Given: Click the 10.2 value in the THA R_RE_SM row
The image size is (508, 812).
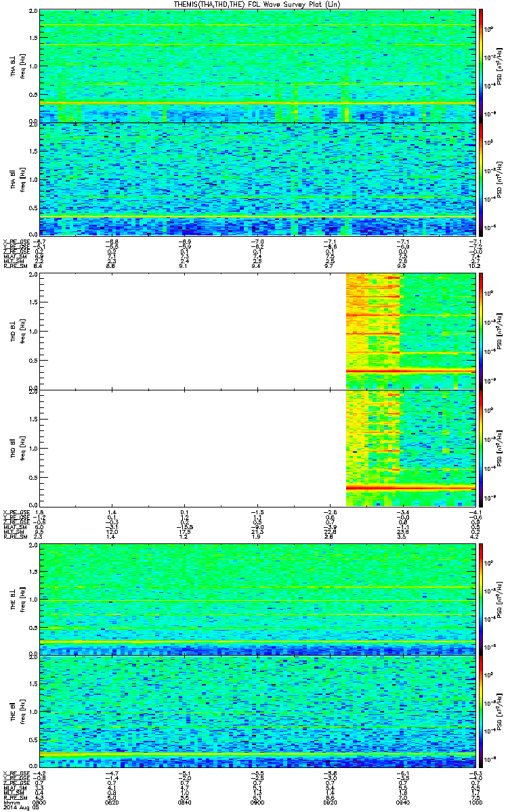Looking at the screenshot, I should click(x=476, y=267).
